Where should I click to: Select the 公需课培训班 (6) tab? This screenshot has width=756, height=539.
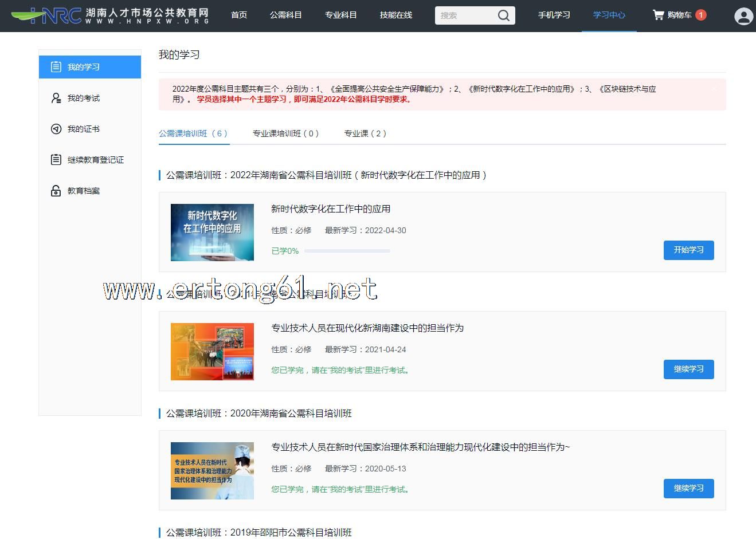tap(194, 133)
